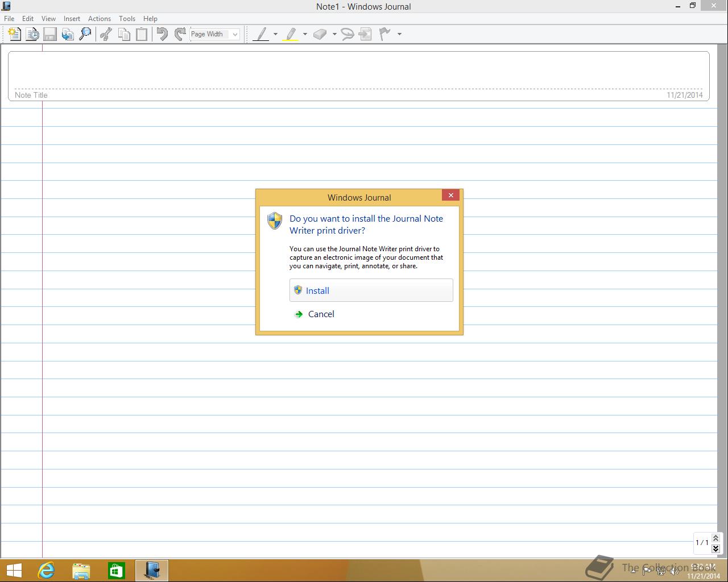
Task: Click the Insert/Remove Space tool
Action: [x=366, y=34]
